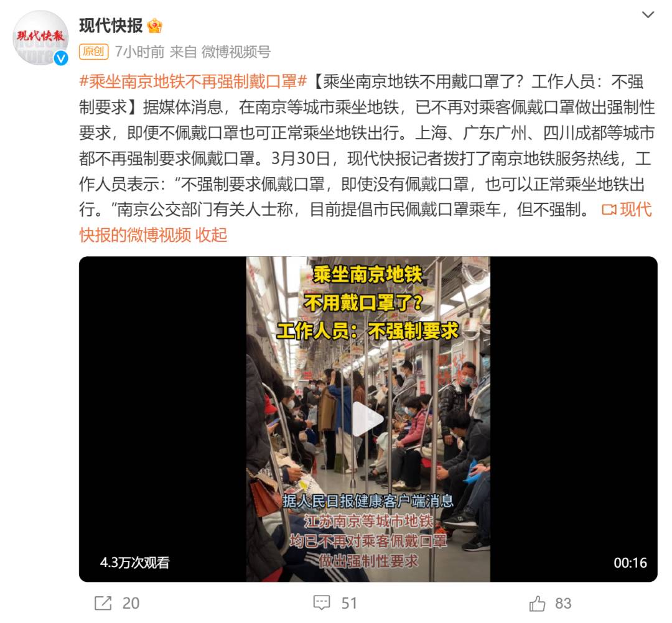Like the post with thumbs-up icon
The height and width of the screenshot is (623, 672).
[x=537, y=603]
